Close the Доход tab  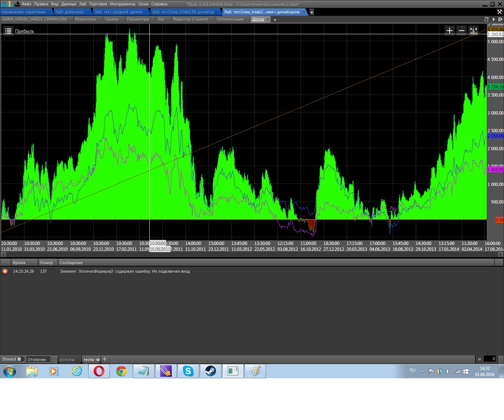click(x=268, y=19)
